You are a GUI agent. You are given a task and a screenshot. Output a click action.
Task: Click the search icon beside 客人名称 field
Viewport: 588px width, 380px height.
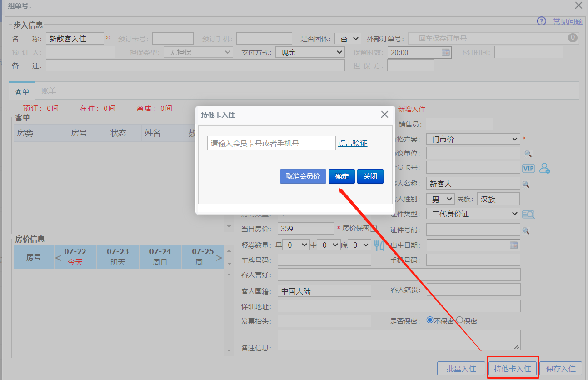(526, 184)
